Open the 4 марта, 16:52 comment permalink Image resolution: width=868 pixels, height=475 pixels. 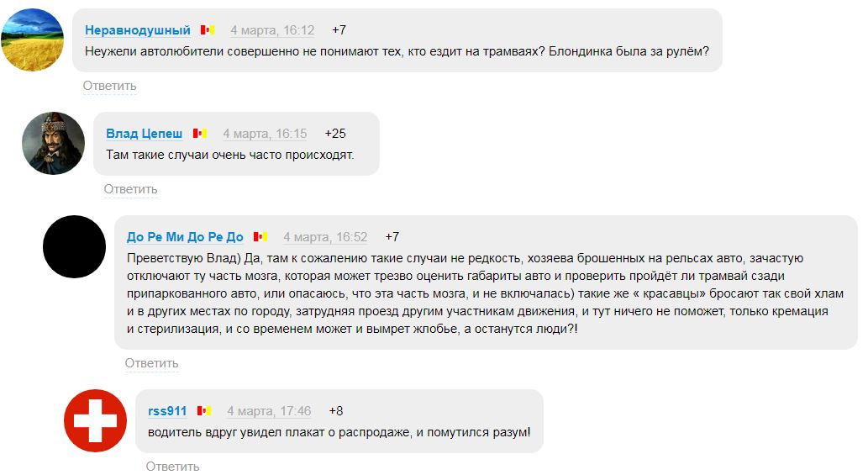pyautogui.click(x=325, y=237)
